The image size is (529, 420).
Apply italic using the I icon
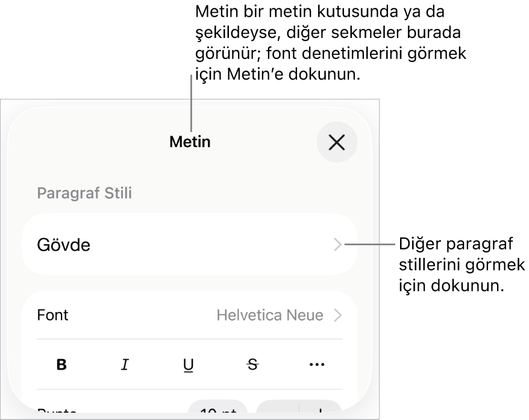tap(125, 365)
